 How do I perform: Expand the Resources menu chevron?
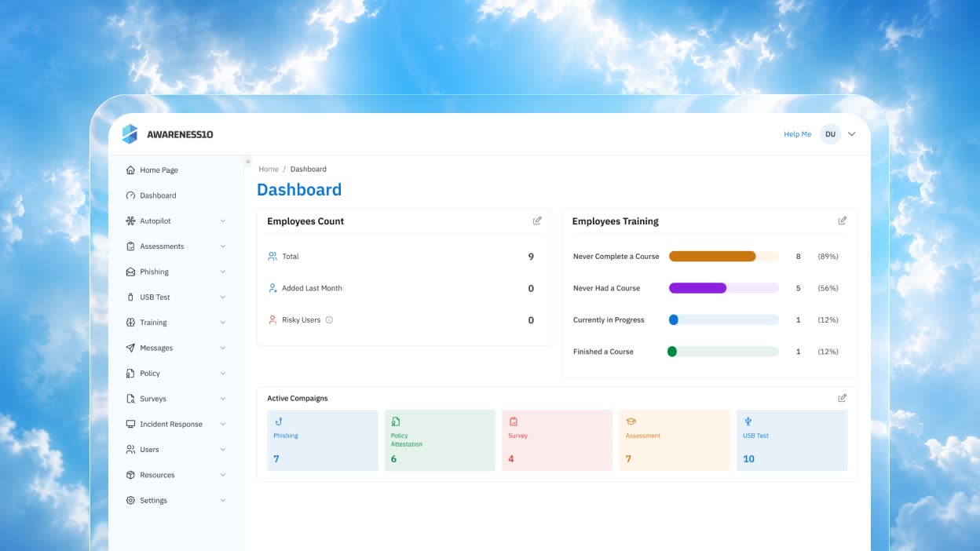[x=222, y=475]
